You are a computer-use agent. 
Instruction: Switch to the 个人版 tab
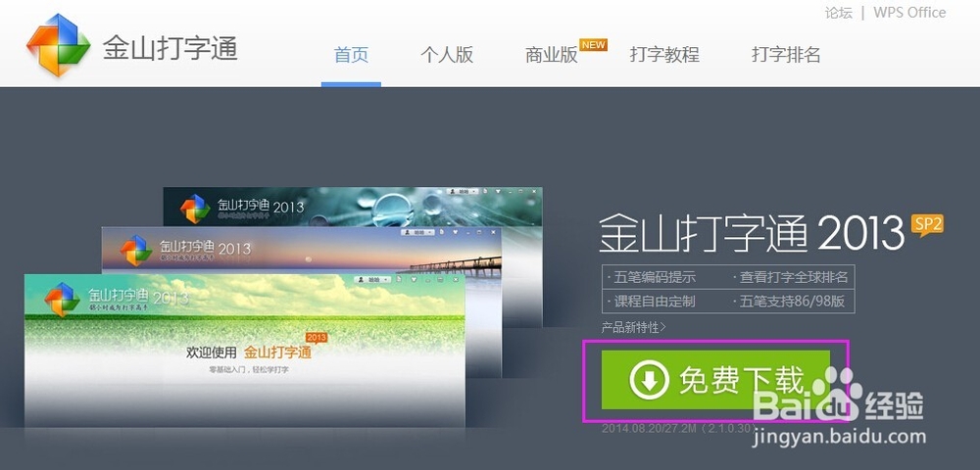coord(447,54)
